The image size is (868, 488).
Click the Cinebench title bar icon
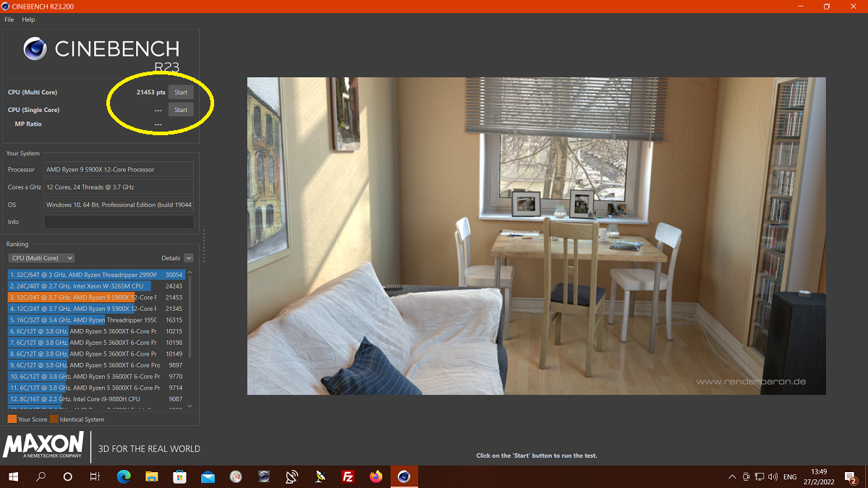[6, 7]
